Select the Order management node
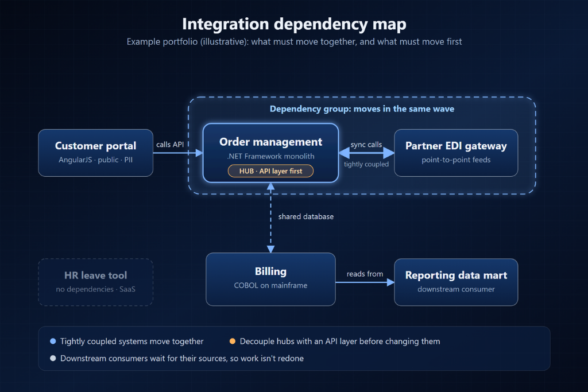588x392 pixels. pyautogui.click(x=271, y=153)
